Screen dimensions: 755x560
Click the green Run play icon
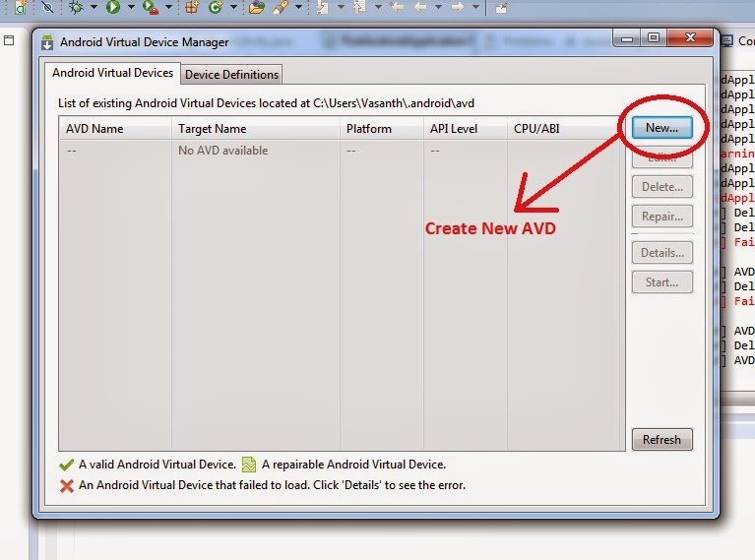pyautogui.click(x=113, y=7)
